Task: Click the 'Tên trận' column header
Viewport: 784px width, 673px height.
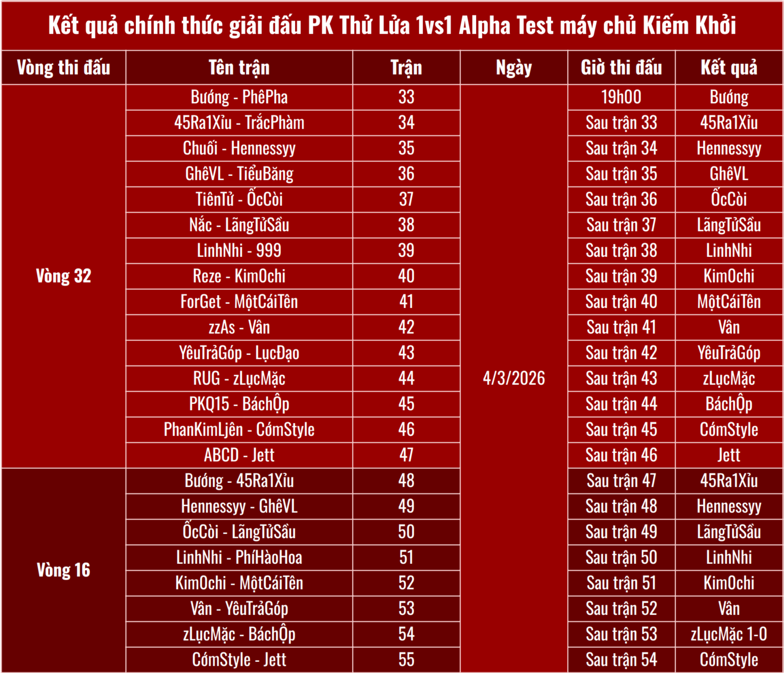Action: 239,68
